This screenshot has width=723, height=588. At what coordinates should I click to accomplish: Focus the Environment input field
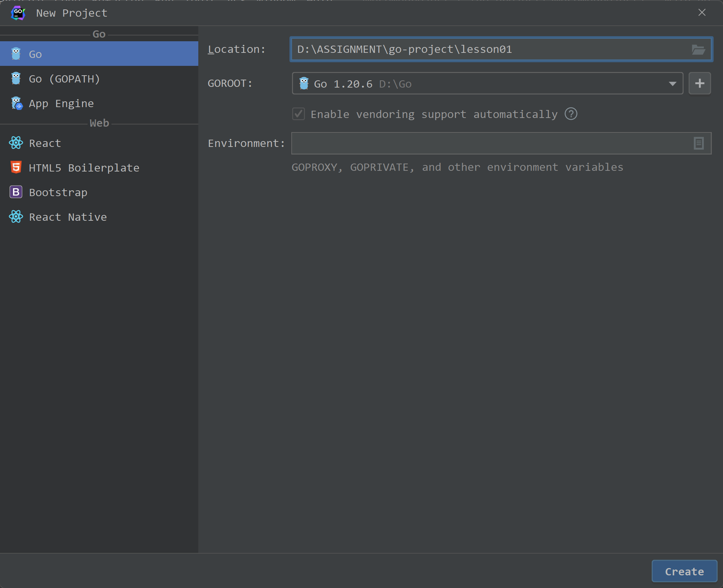click(489, 143)
